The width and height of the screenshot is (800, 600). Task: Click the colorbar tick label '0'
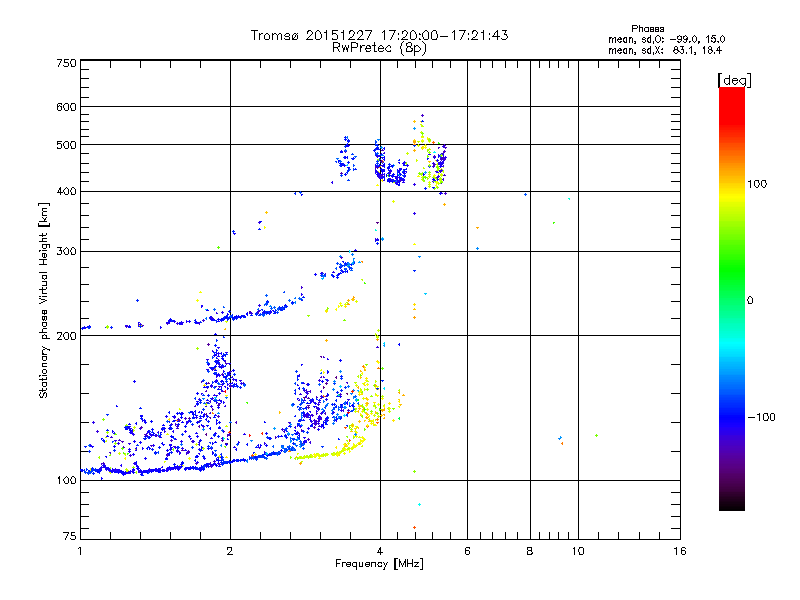749,300
